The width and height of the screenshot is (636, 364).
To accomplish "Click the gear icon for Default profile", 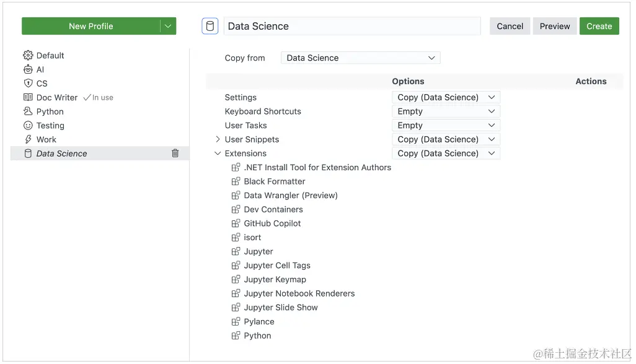I will point(28,56).
